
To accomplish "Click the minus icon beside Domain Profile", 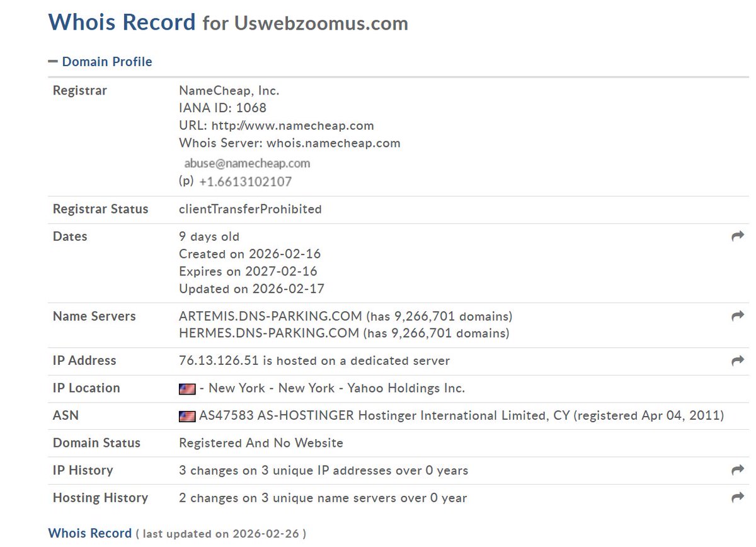I will (x=53, y=62).
